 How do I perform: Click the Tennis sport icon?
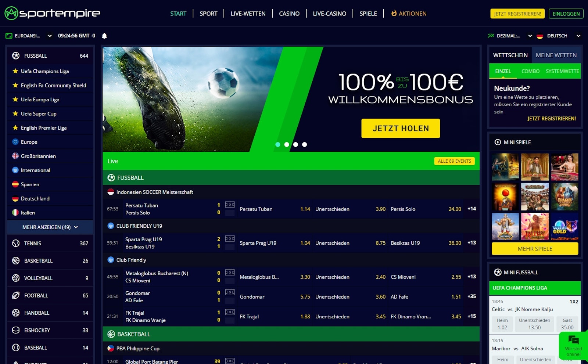16,243
